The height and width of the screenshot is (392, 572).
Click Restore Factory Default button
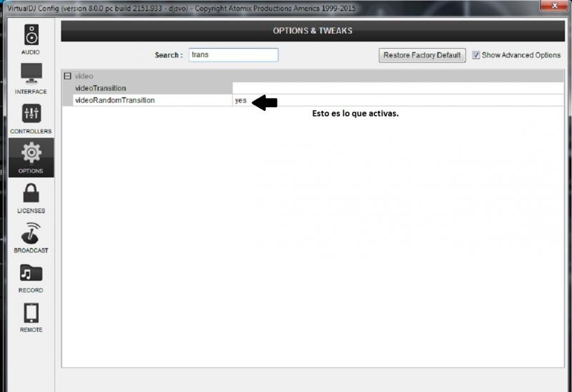[x=422, y=55]
